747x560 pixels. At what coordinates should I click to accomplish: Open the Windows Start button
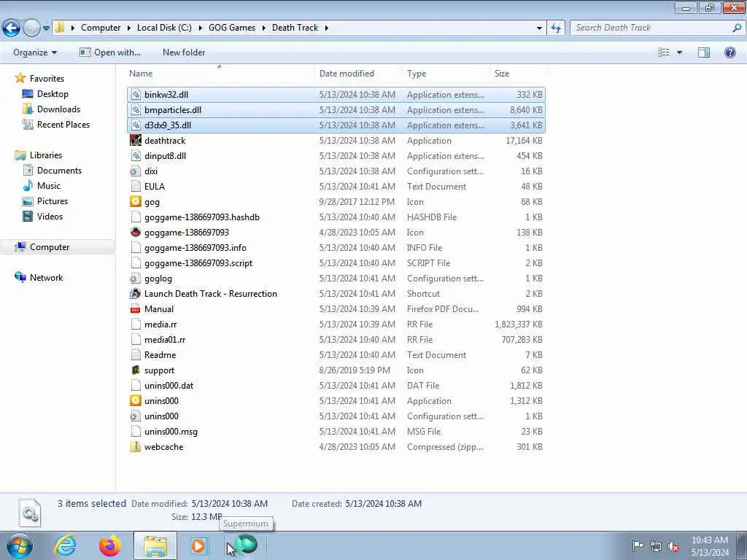[19, 545]
